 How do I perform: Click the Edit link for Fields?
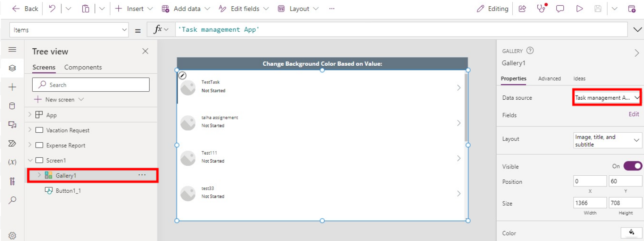click(633, 114)
